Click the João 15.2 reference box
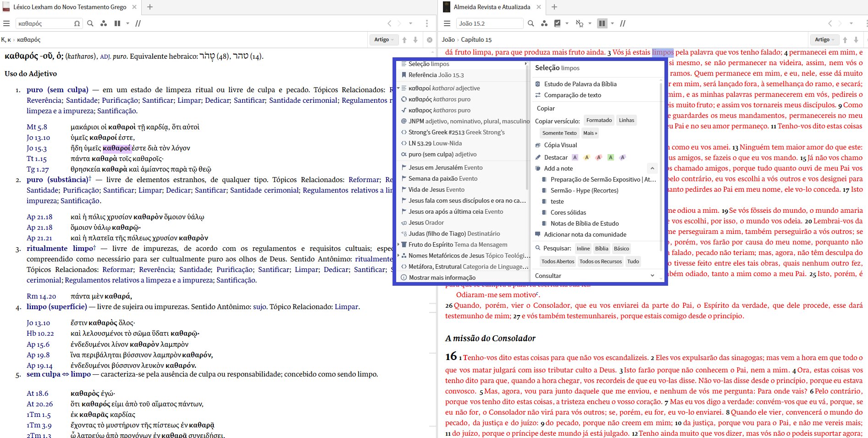Viewport: 868px width, 438px height. click(489, 23)
